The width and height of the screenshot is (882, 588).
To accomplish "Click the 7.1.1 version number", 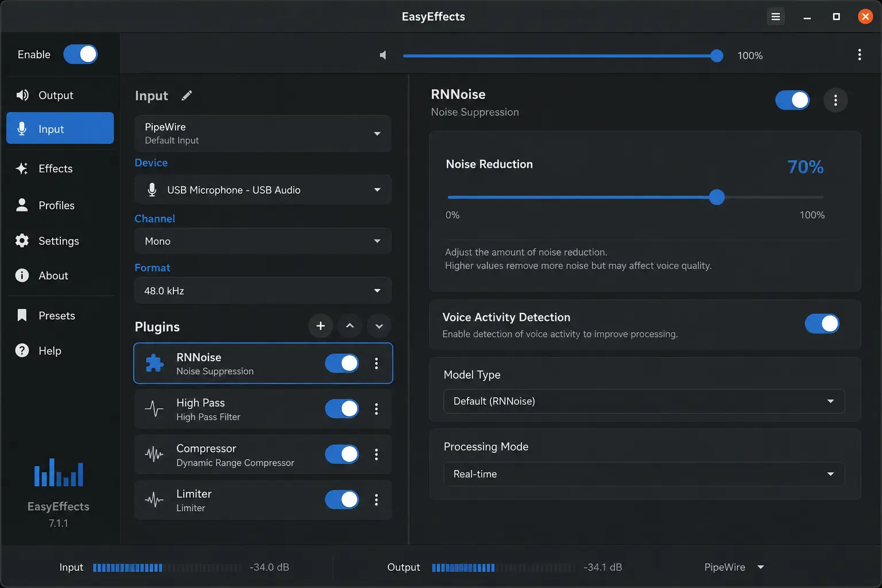I will (x=59, y=523).
